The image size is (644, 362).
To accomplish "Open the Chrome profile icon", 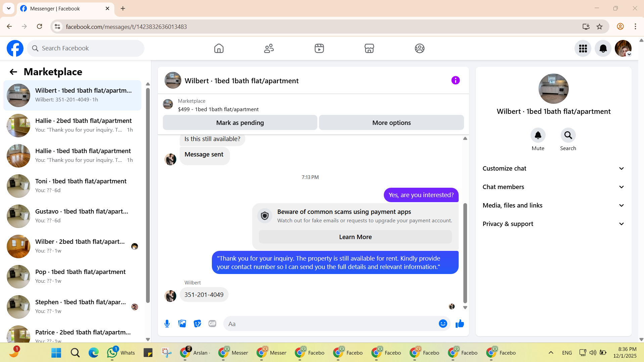I will coord(620,27).
